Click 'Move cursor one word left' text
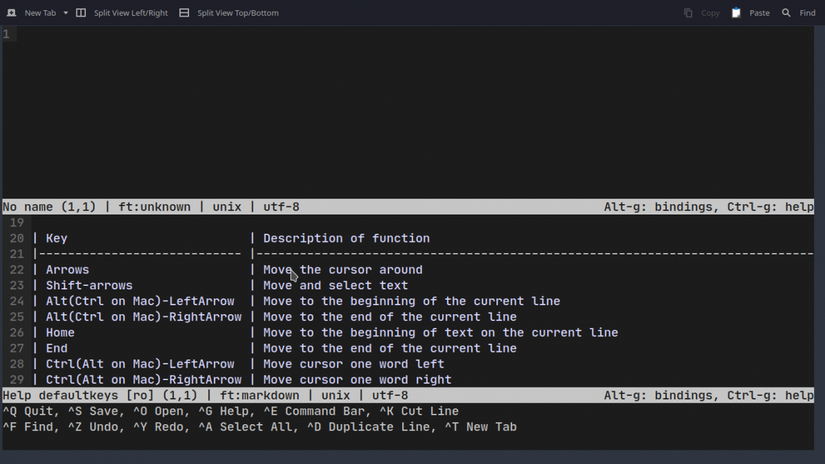This screenshot has height=464, width=825. [354, 364]
